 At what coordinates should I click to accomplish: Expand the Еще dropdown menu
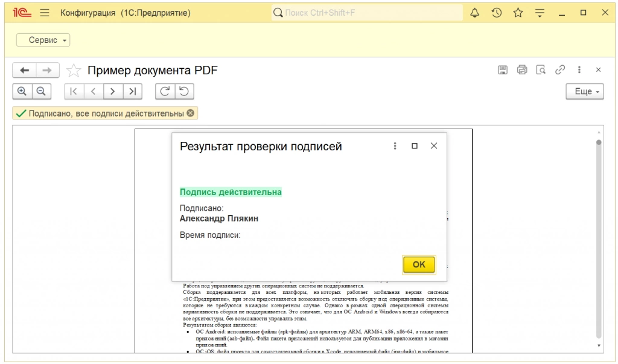[585, 92]
